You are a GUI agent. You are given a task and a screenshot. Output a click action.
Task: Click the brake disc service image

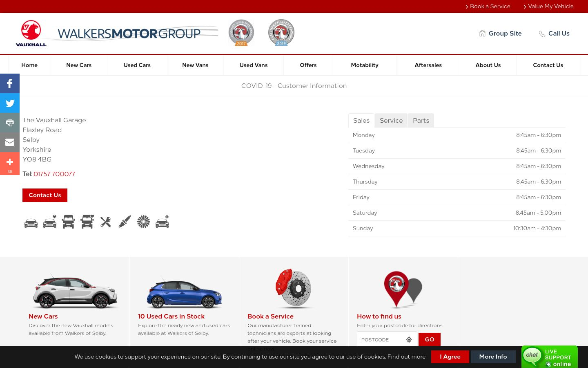pyautogui.click(x=294, y=288)
